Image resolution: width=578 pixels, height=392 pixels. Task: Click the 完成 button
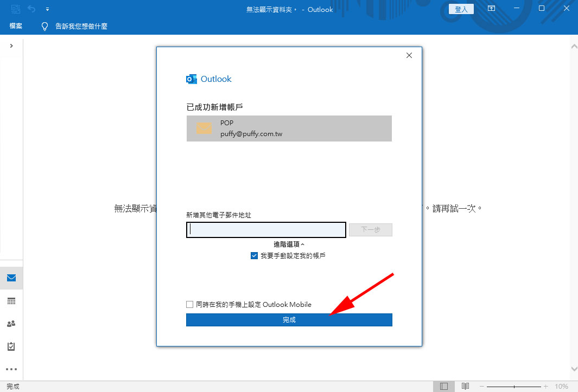pos(289,320)
